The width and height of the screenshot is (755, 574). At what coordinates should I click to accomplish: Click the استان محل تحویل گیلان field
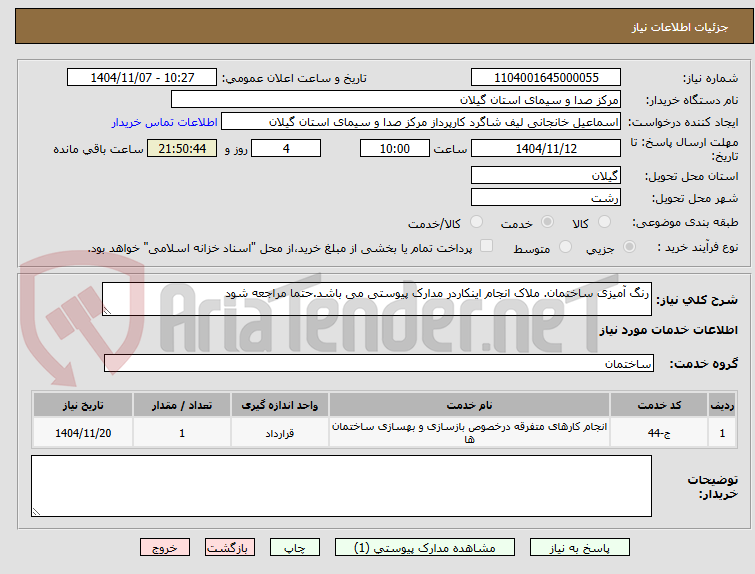click(546, 175)
